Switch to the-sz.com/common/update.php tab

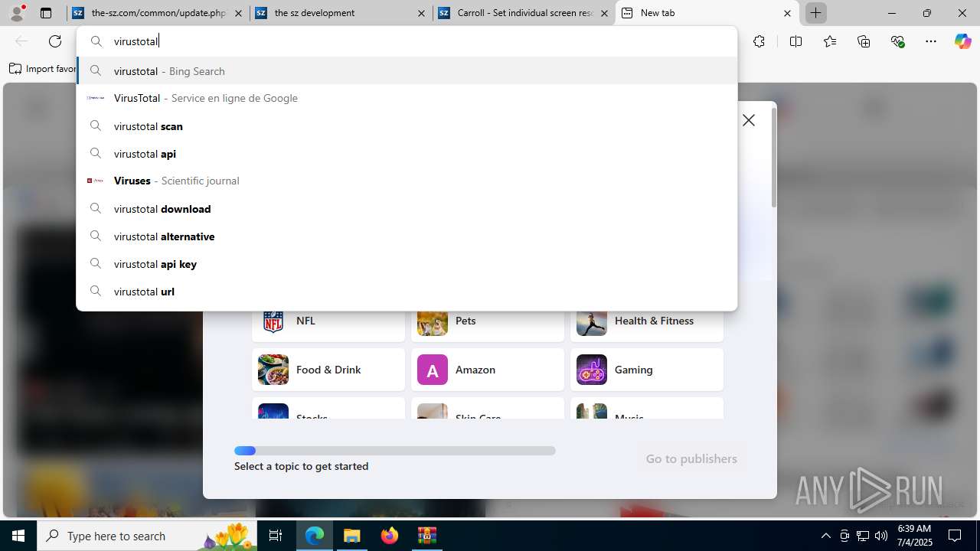click(158, 13)
